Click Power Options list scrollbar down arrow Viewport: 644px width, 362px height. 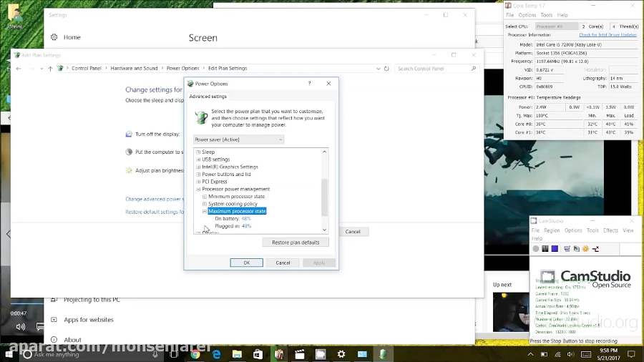point(324,230)
